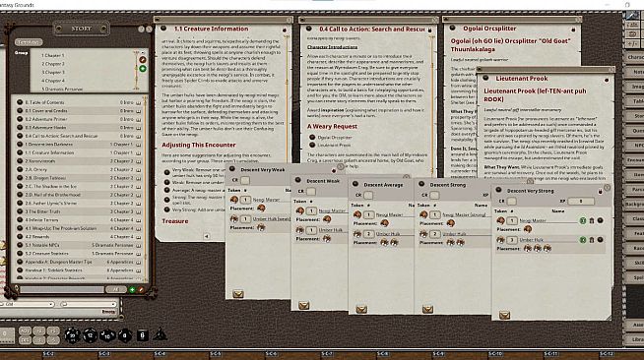Viewport: 644px width, 360px height.
Task: Toggle lock on Descent Very Strong
Action: 600,192
